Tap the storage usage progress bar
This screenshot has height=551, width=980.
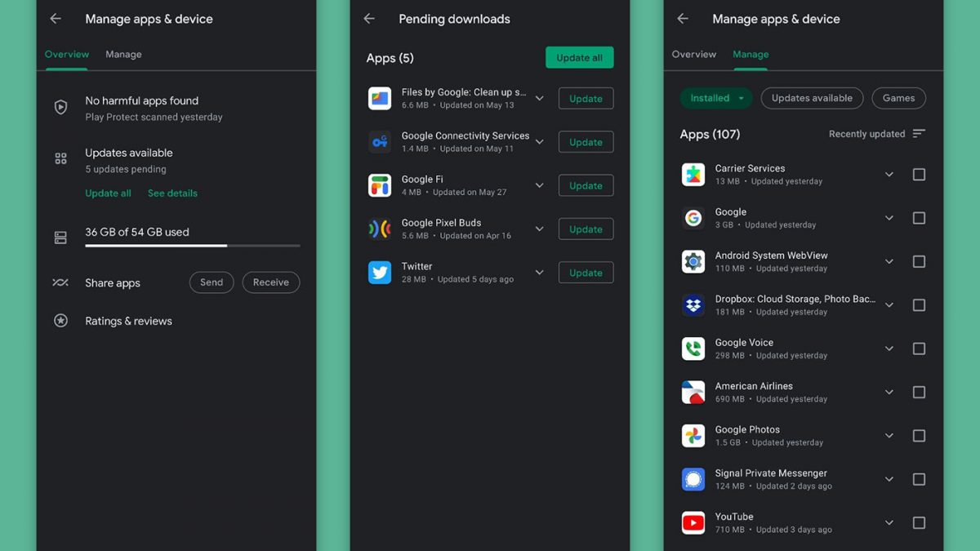pyautogui.click(x=192, y=245)
